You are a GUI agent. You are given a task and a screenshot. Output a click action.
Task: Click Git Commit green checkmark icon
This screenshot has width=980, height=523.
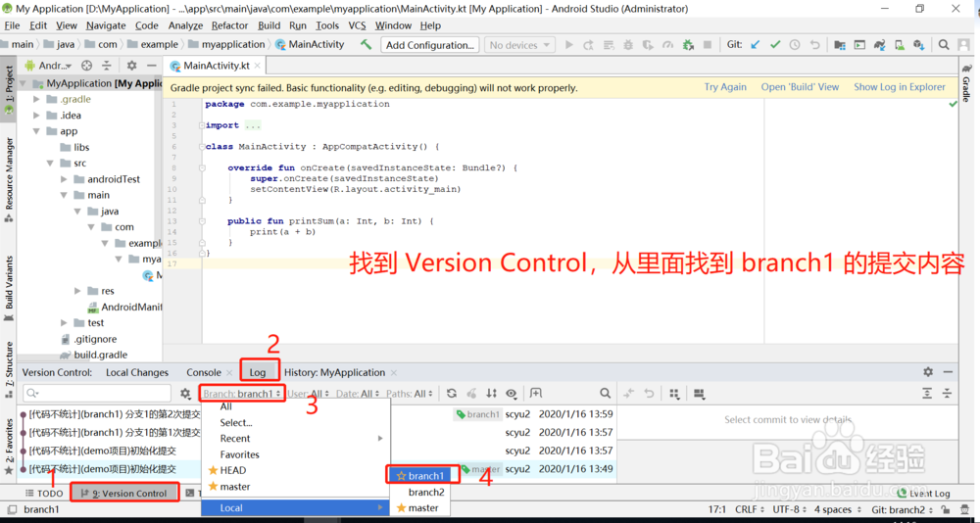pos(775,45)
